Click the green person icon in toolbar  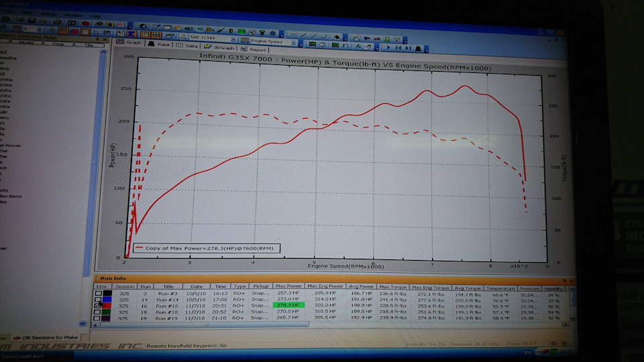(387, 39)
